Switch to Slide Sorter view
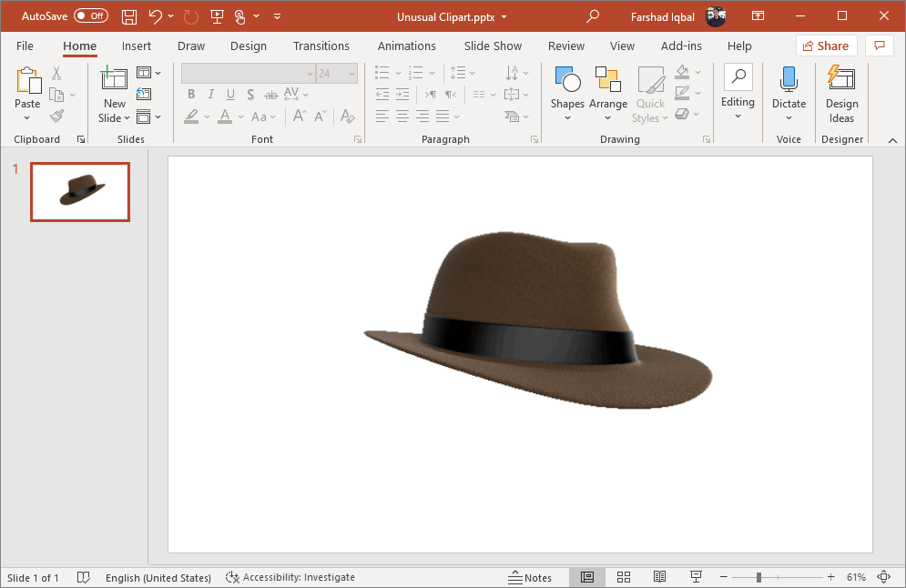906x588 pixels. tap(624, 577)
